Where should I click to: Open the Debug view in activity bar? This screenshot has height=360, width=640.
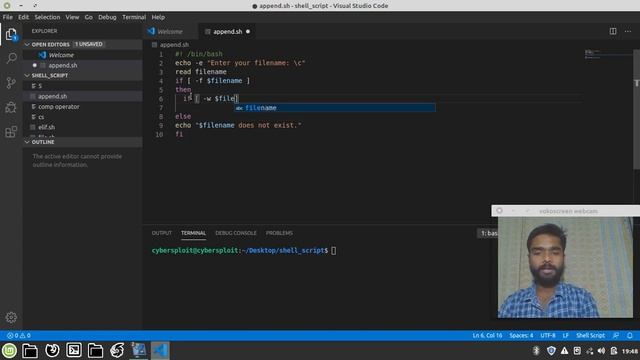click(11, 107)
